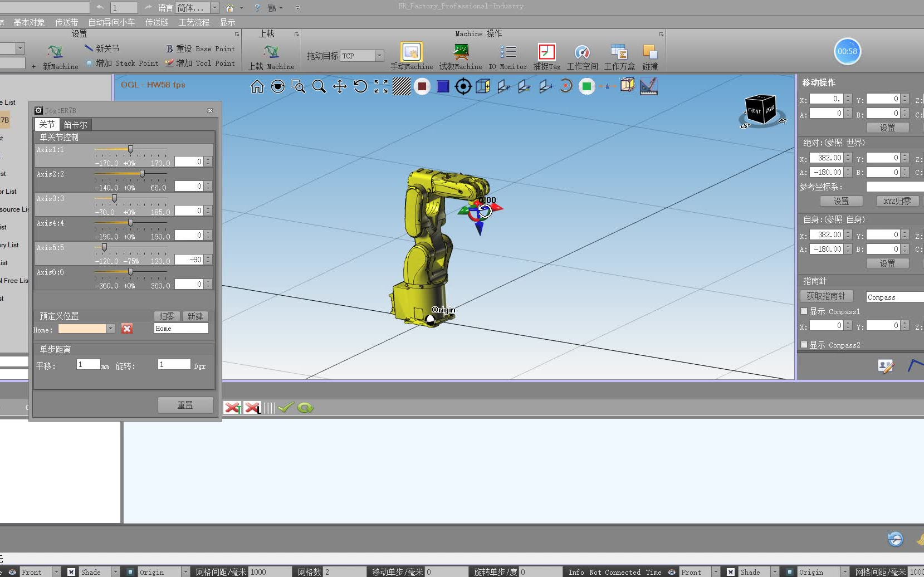Click the view orientation cube
924x577 pixels.
tap(760, 110)
